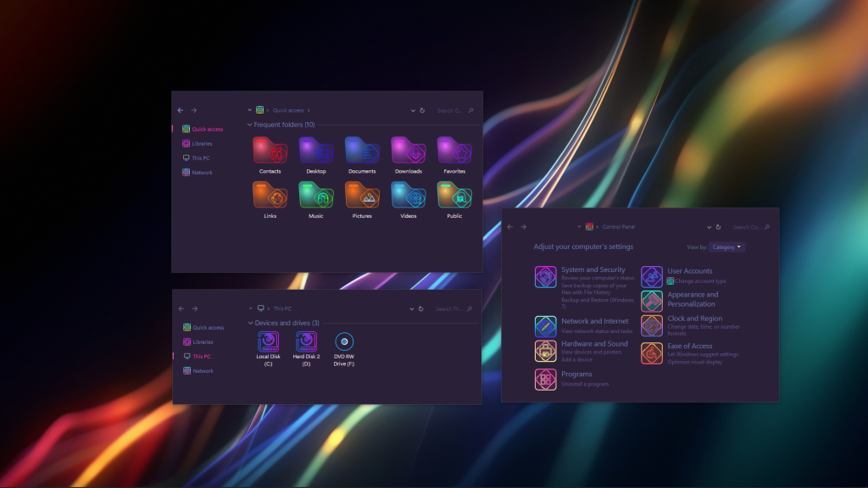Open the Documents folder

coord(363,152)
